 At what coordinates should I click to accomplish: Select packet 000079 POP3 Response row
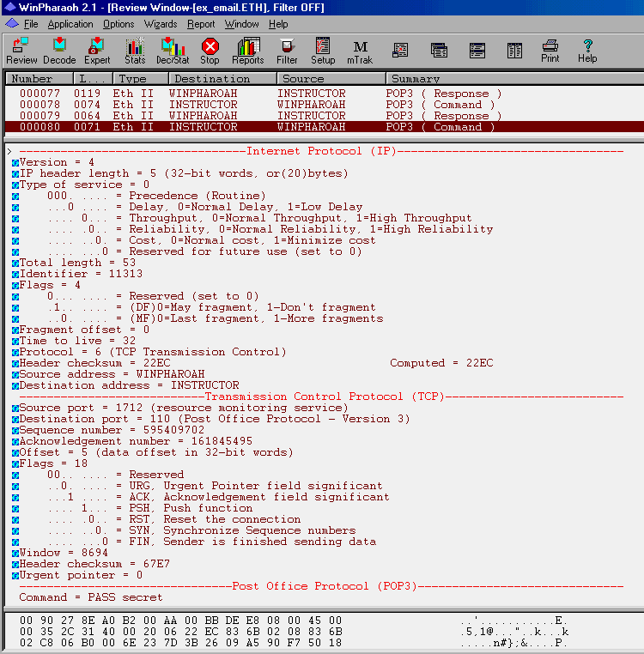(258, 116)
